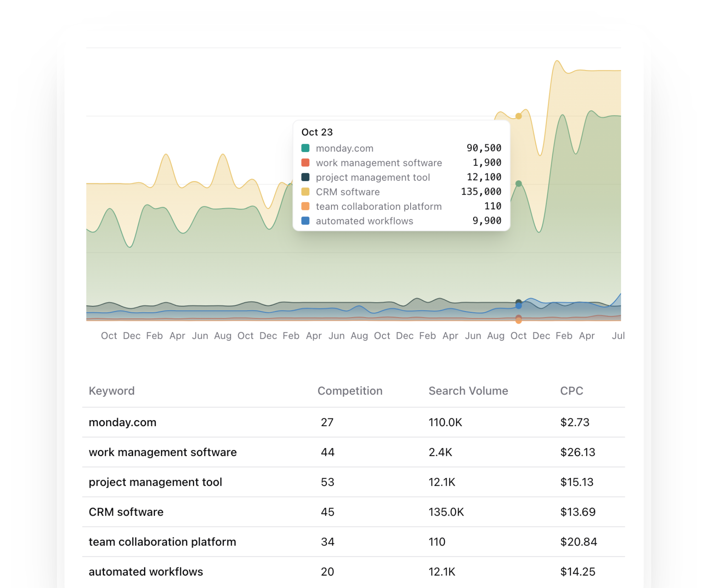Click competition value 44
Image resolution: width=707 pixels, height=588 pixels.
[327, 452]
